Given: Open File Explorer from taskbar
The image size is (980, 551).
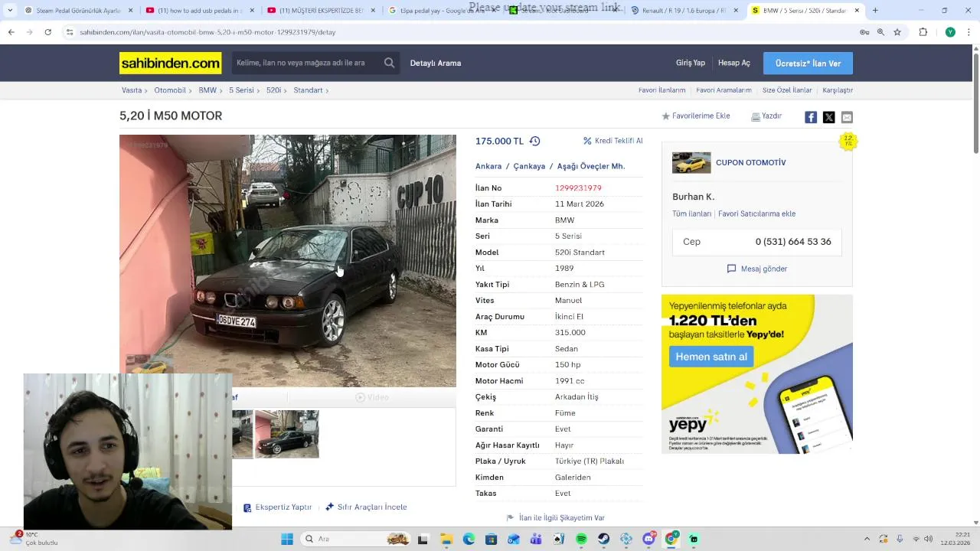Looking at the screenshot, I should 446,539.
